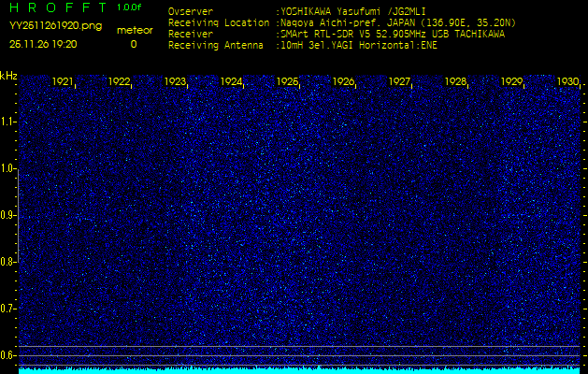Image resolution: width=588 pixels, height=374 pixels.
Task: Click the 1929 time marker
Action: [511, 82]
